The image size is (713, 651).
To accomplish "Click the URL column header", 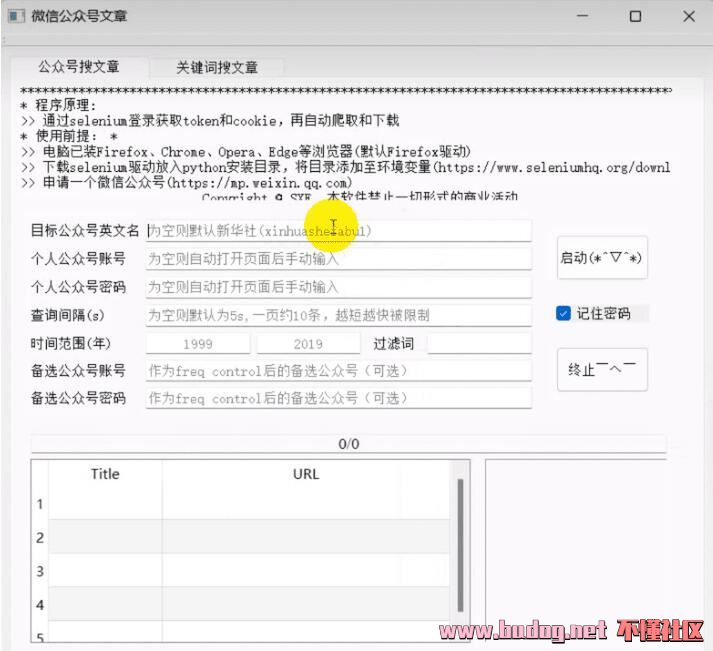I will tap(306, 474).
